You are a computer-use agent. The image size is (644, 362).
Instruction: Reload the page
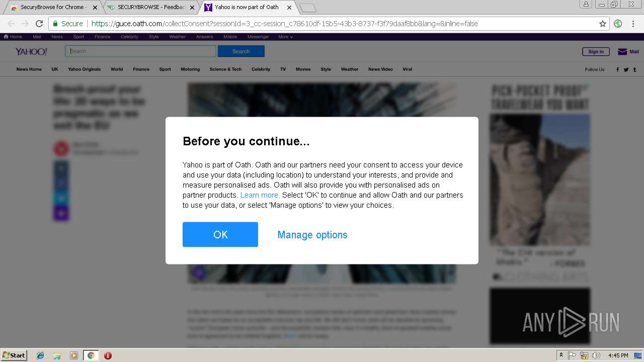click(x=39, y=24)
